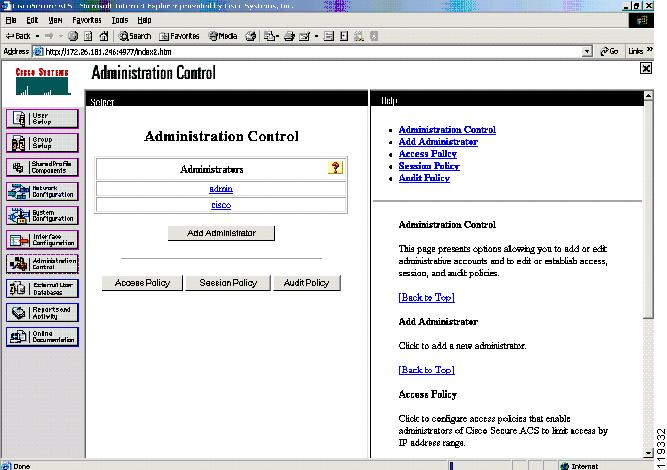Open External User Databases section

pyautogui.click(x=42, y=288)
